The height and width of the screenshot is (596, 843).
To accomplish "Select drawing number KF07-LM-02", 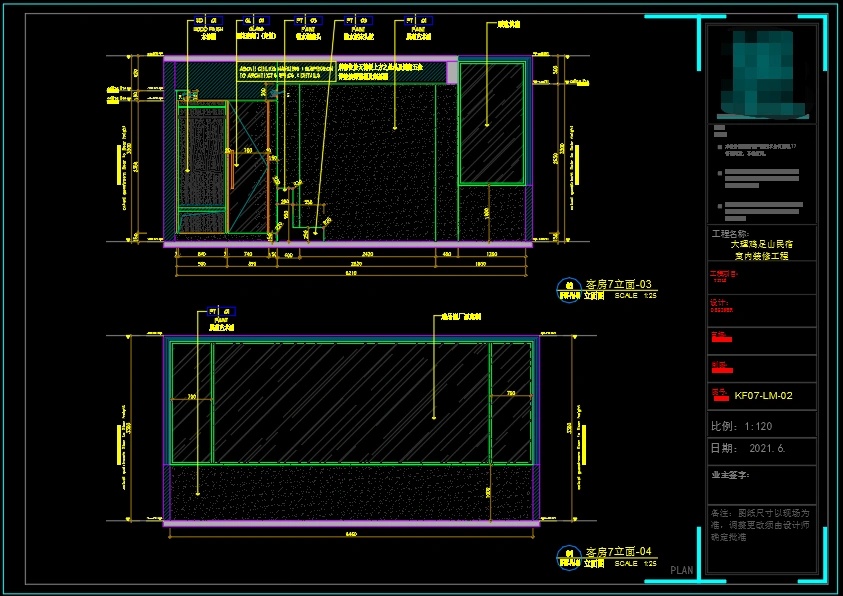I will click(x=763, y=396).
